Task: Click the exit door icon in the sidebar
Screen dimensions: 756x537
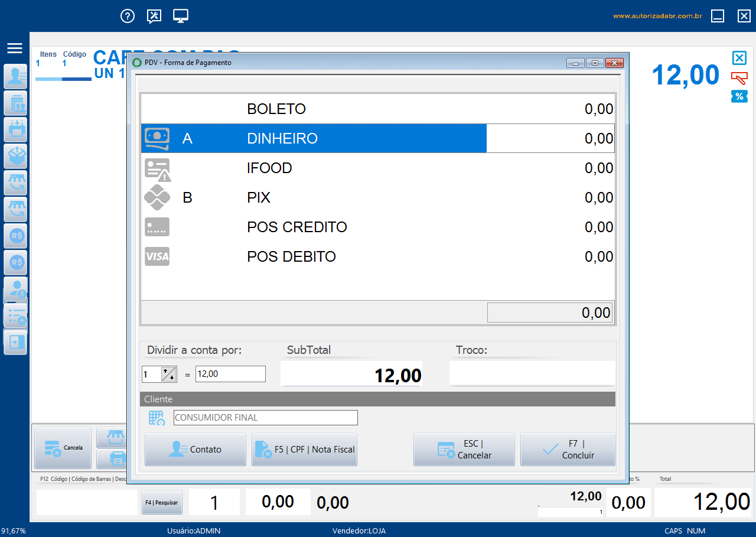Action: pyautogui.click(x=15, y=342)
